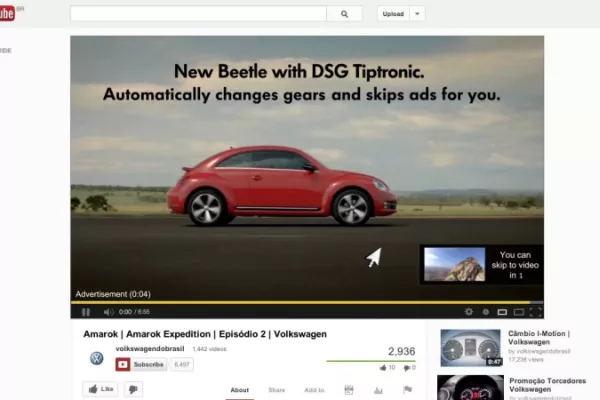600x400 pixels.
Task: Click the 0:00 / 6:55 time display
Action: coord(134,312)
